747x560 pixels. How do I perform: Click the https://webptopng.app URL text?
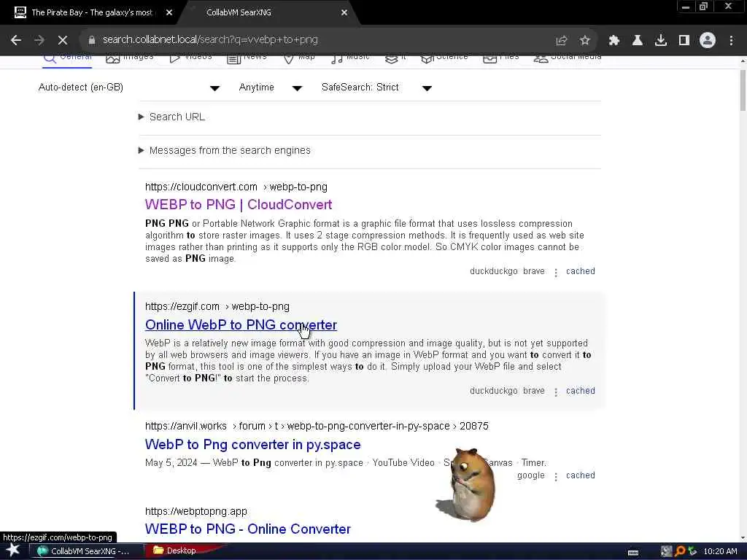tap(196, 511)
